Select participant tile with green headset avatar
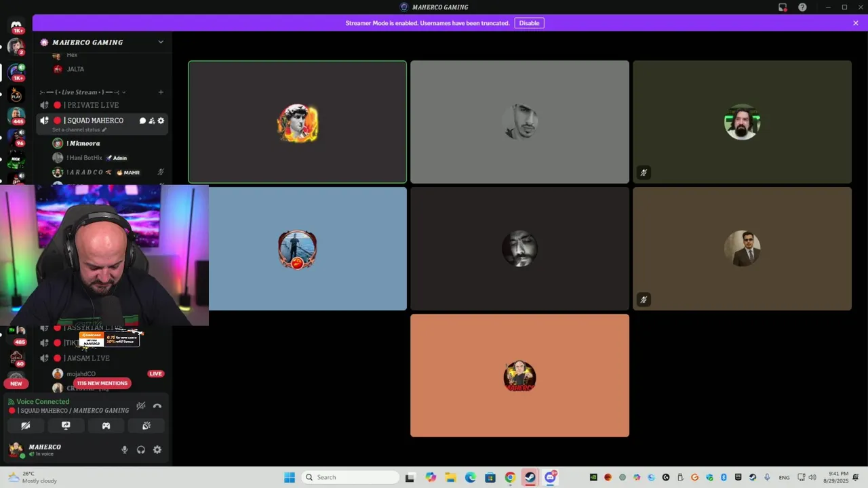868x488 pixels. tap(742, 122)
